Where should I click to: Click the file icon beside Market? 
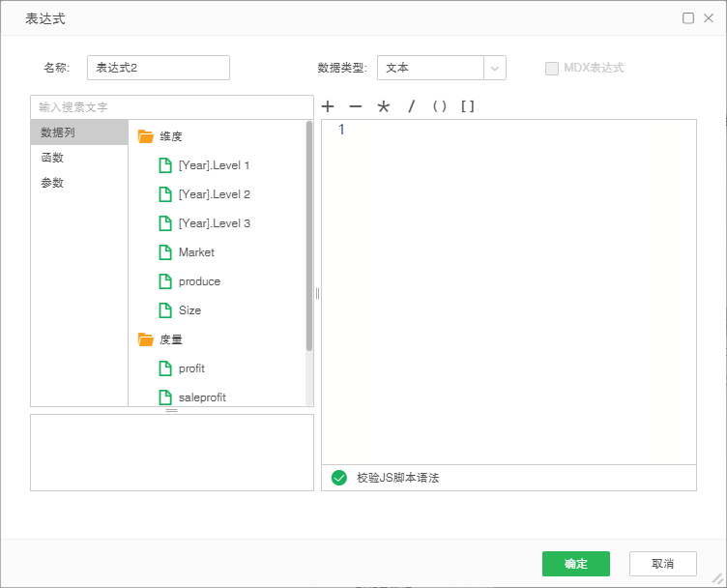pos(165,252)
